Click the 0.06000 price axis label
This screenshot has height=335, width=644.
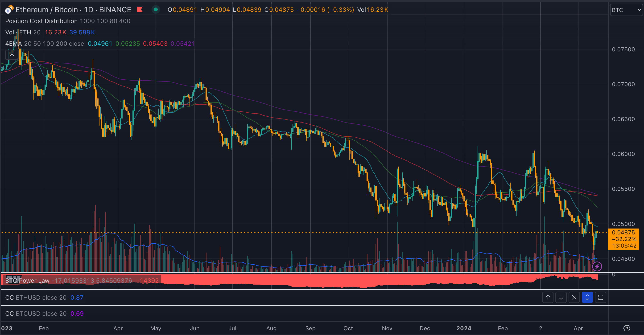623,154
